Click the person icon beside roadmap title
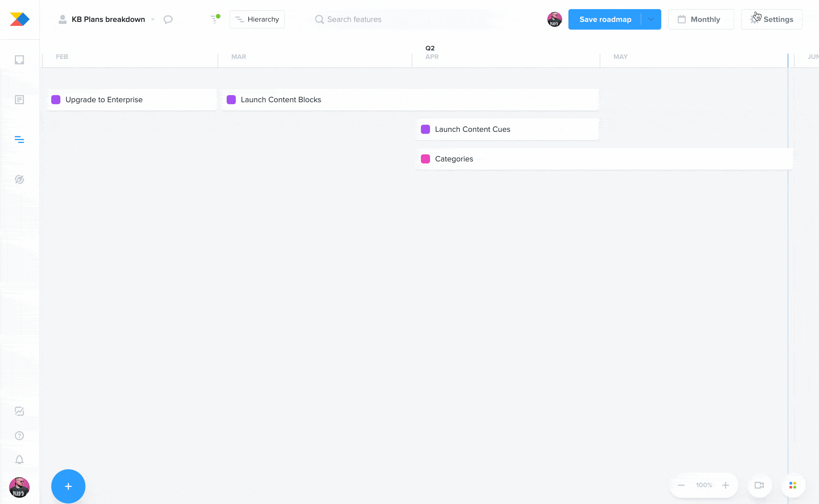 62,19
